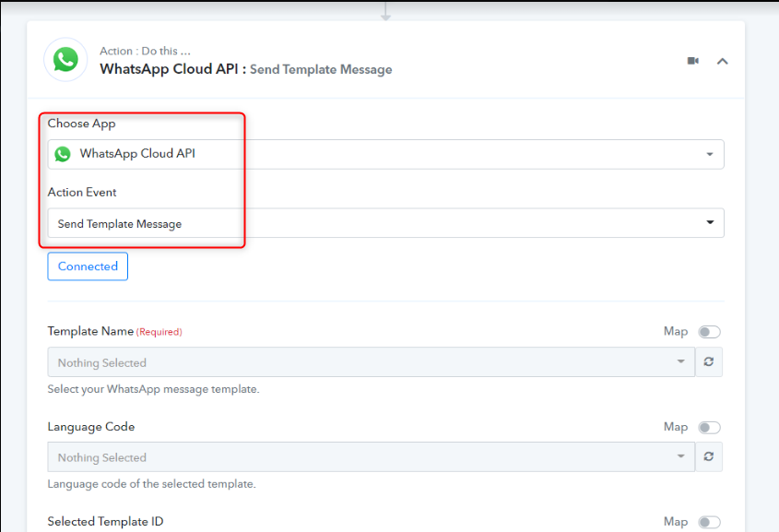The height and width of the screenshot is (532, 779).
Task: Collapse the action step with the chevron
Action: click(x=723, y=61)
